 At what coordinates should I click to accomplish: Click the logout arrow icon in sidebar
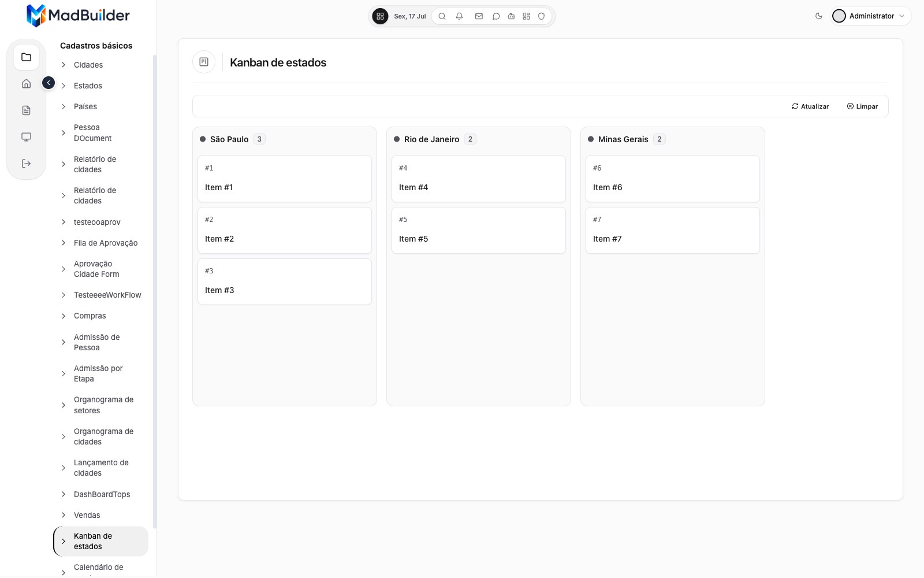(26, 164)
